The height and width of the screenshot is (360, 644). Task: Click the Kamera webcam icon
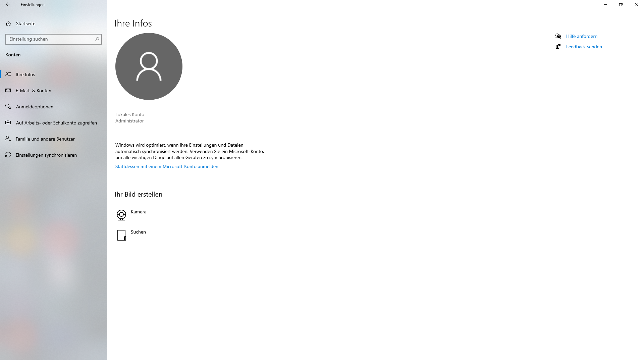[121, 215]
